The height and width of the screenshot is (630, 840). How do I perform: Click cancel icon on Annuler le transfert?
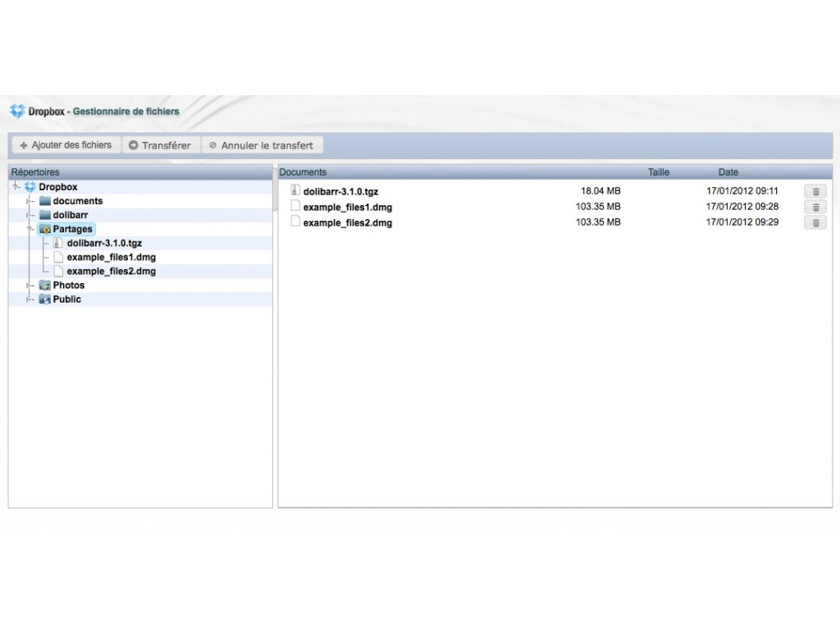(212, 145)
